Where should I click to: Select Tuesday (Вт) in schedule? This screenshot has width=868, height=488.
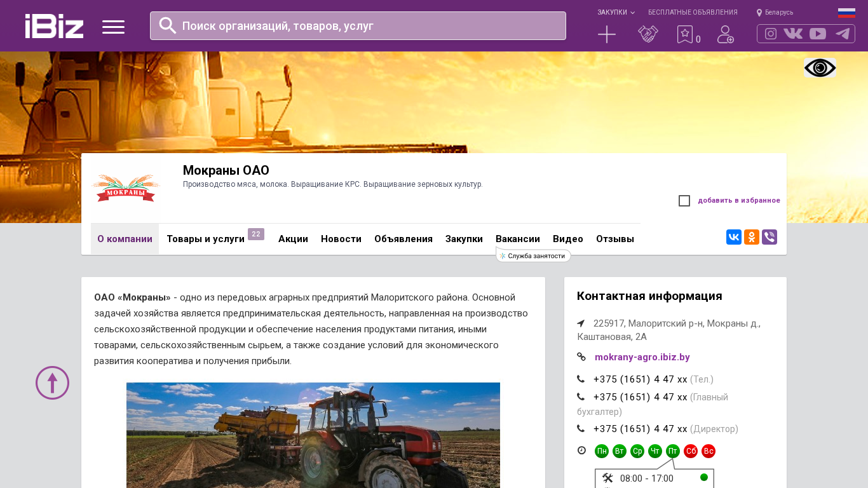coord(620,451)
